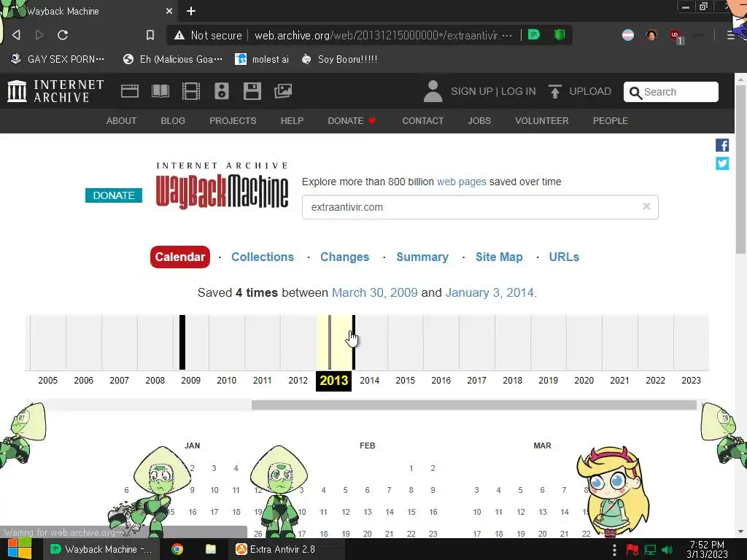Select the Calendar tab
This screenshot has height=560, width=747.
(180, 257)
